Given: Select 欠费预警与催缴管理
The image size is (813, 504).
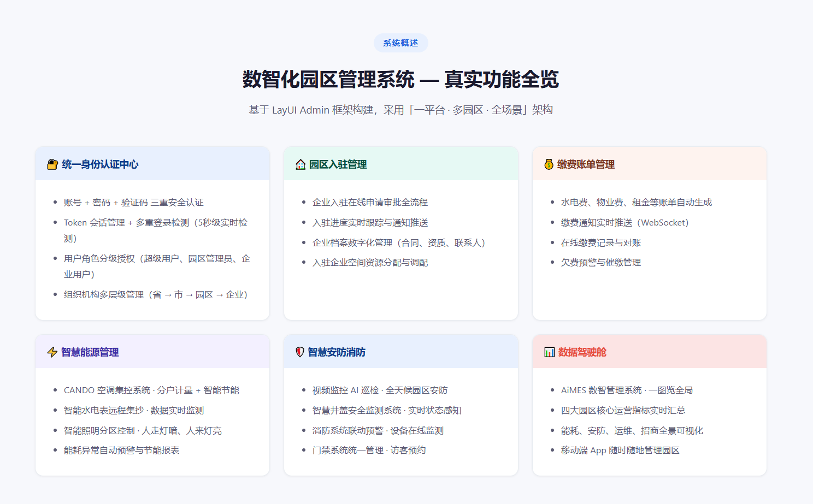Looking at the screenshot, I should point(601,263).
